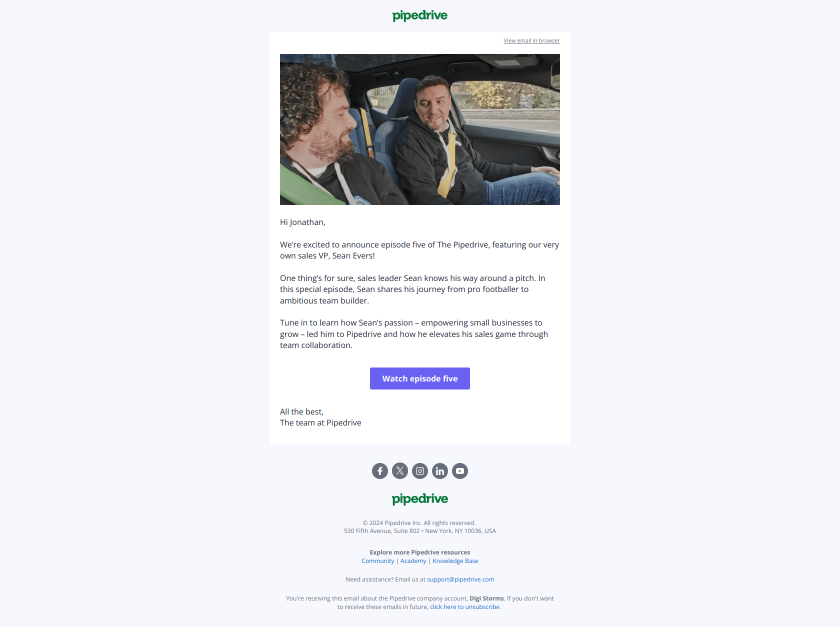Click the 530 Fifth Avenue address line

[420, 531]
